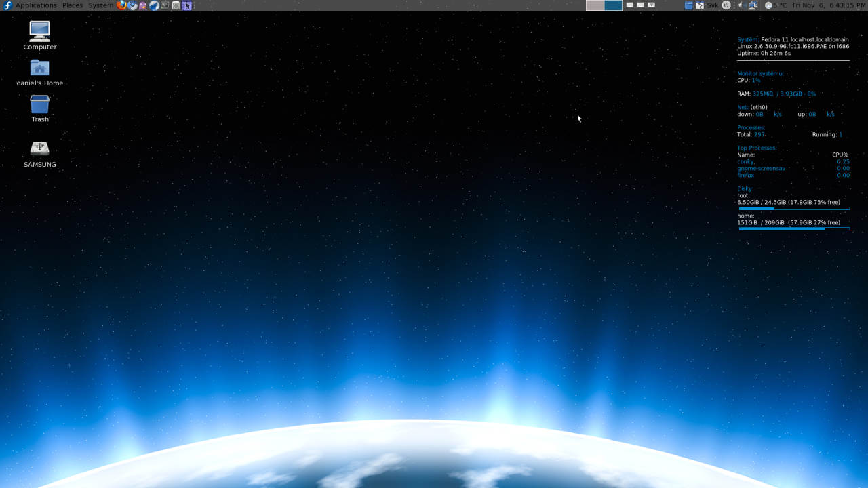Select the daniel's Home folder icon
Image resolution: width=868 pixels, height=488 pixels.
40,73
